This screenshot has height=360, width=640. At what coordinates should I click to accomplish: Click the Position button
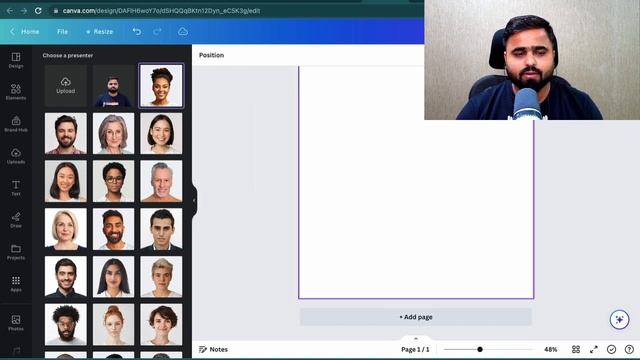click(x=211, y=55)
